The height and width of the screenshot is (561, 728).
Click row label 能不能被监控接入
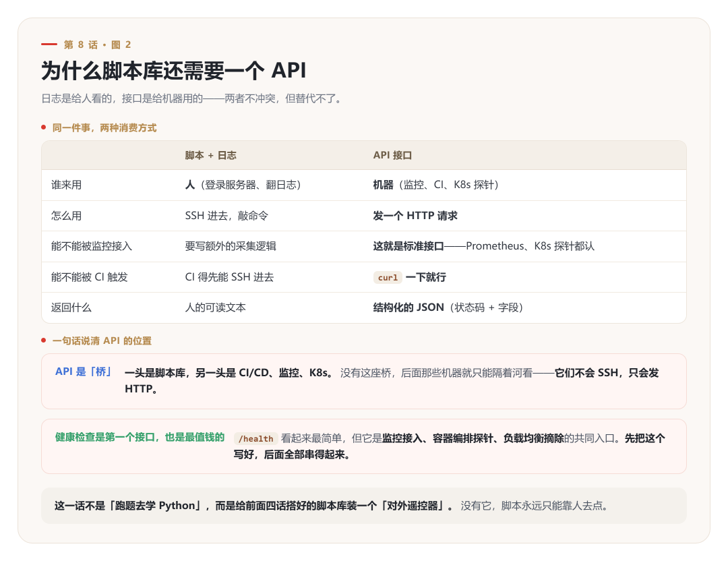(92, 246)
